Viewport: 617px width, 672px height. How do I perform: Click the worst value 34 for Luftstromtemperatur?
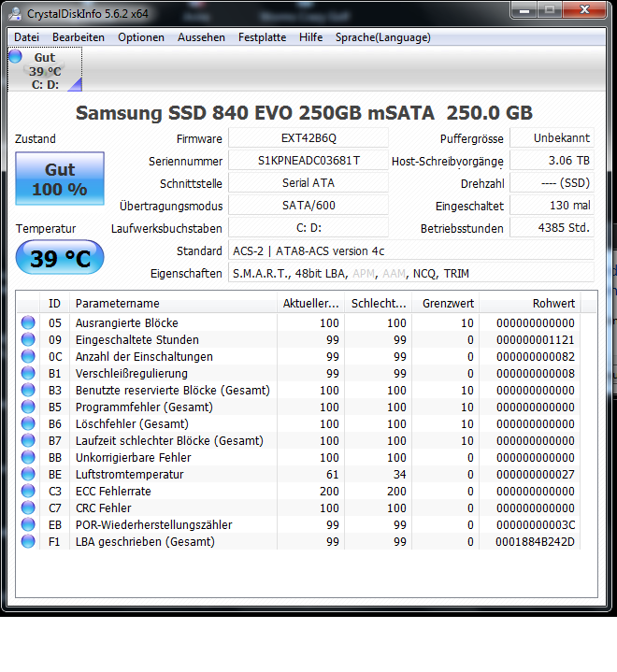point(399,475)
